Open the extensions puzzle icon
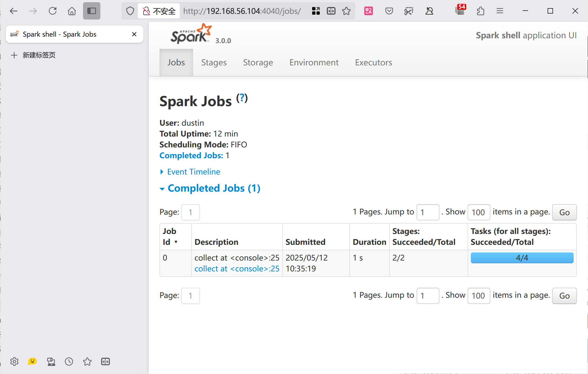Image resolution: width=588 pixels, height=374 pixels. 480,11
